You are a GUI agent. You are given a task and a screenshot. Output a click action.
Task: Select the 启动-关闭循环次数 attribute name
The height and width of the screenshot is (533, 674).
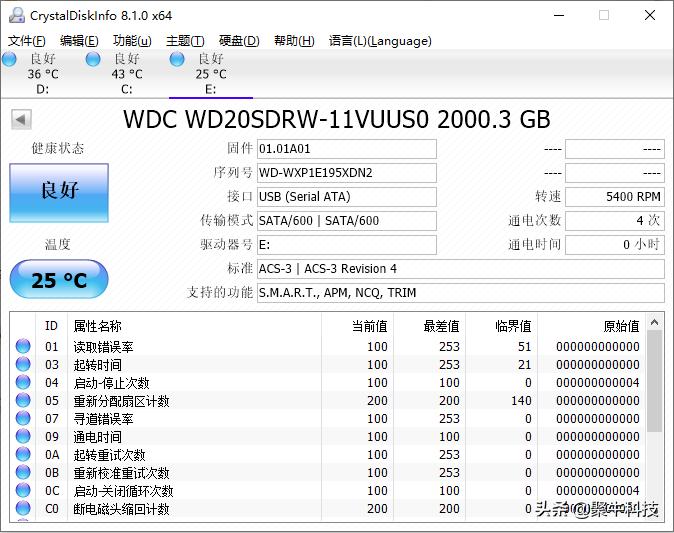tap(123, 491)
